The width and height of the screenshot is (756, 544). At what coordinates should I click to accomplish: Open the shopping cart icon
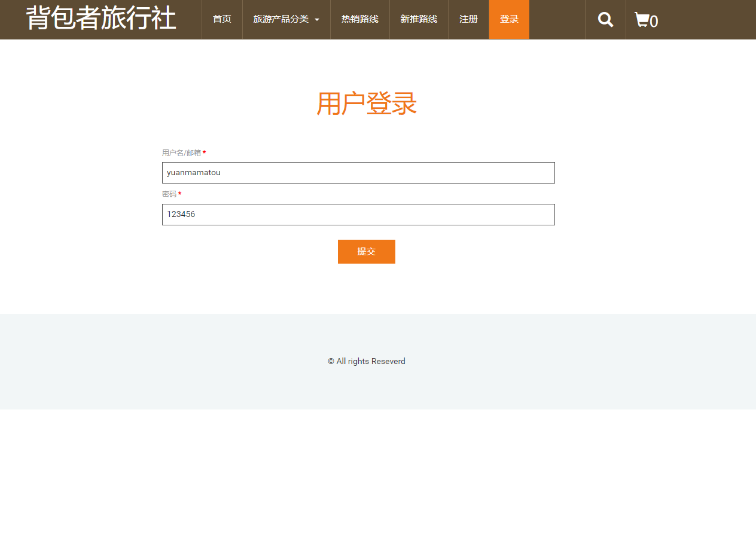[x=643, y=19]
